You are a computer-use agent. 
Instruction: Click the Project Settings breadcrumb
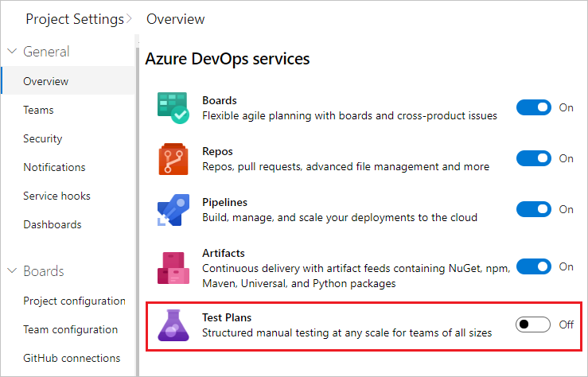click(x=75, y=19)
